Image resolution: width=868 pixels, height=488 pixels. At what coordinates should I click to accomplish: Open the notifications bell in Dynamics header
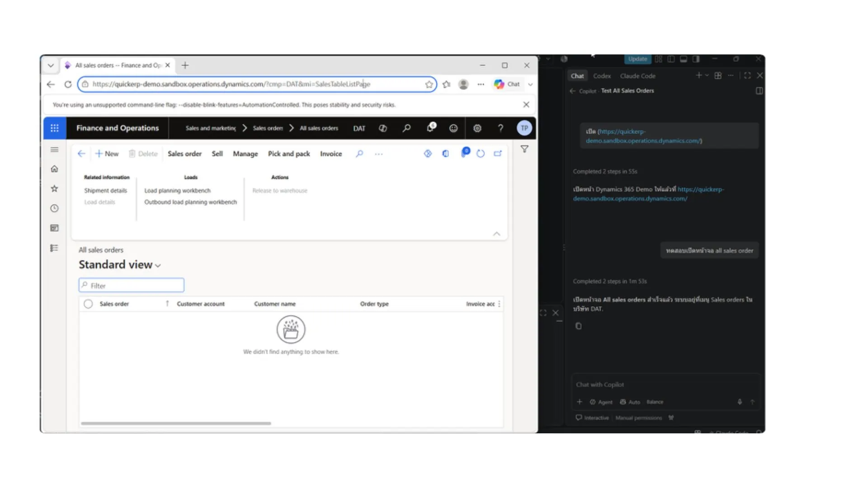[x=431, y=127]
